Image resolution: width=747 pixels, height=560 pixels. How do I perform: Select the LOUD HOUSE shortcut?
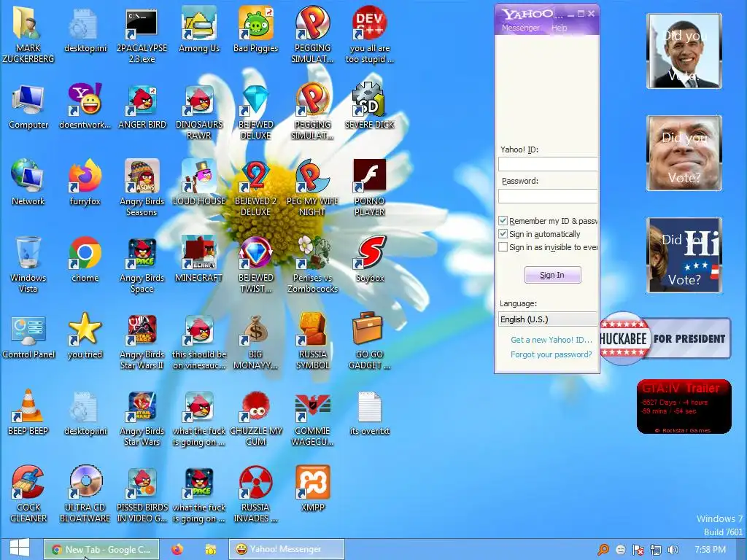coord(198,176)
